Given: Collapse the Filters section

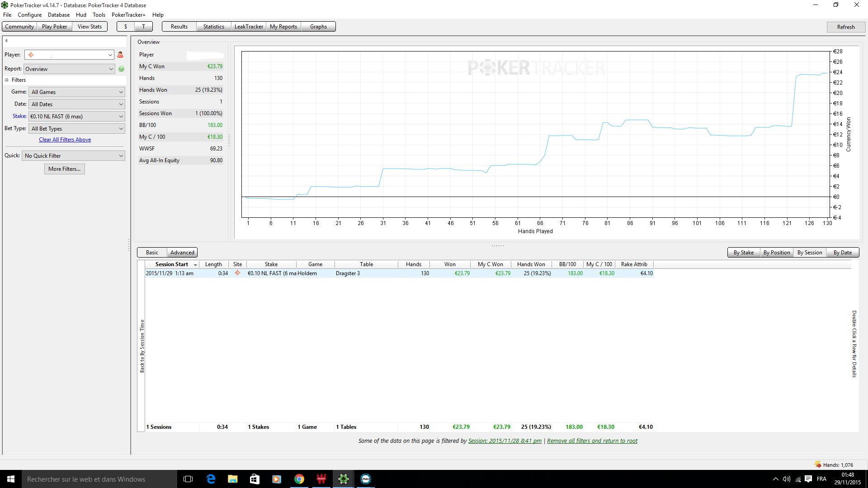Looking at the screenshot, I should [x=7, y=80].
